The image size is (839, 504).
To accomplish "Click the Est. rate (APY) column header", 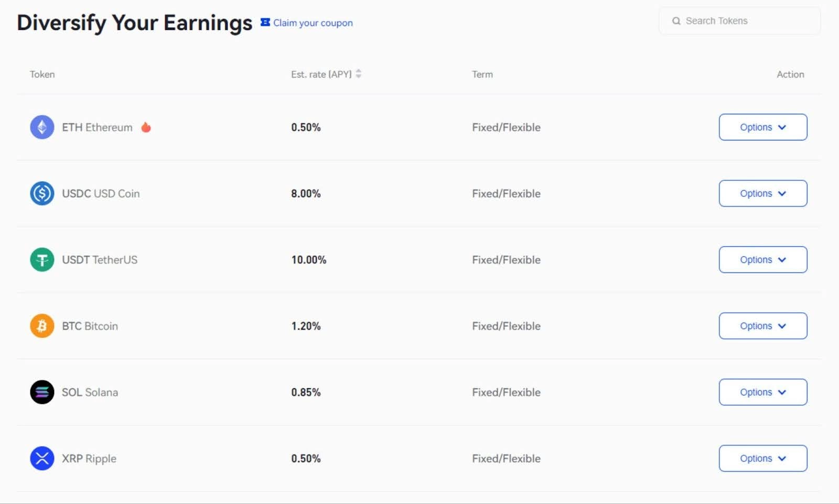I will click(321, 74).
